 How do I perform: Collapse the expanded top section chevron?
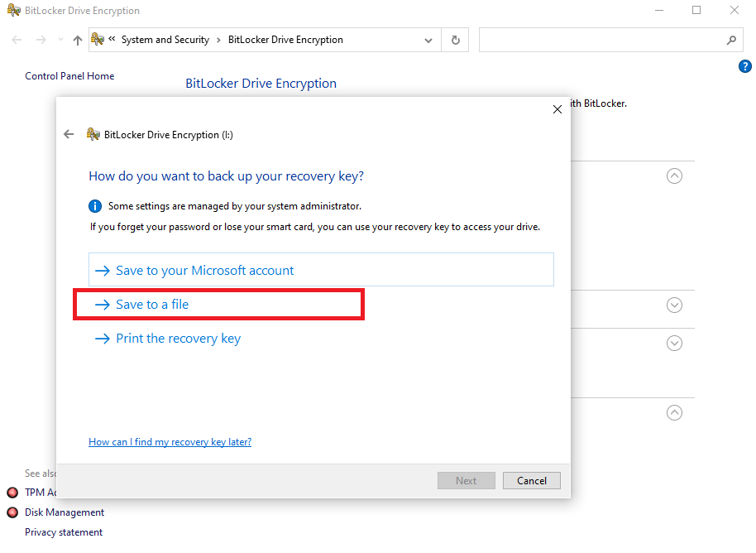(x=674, y=176)
